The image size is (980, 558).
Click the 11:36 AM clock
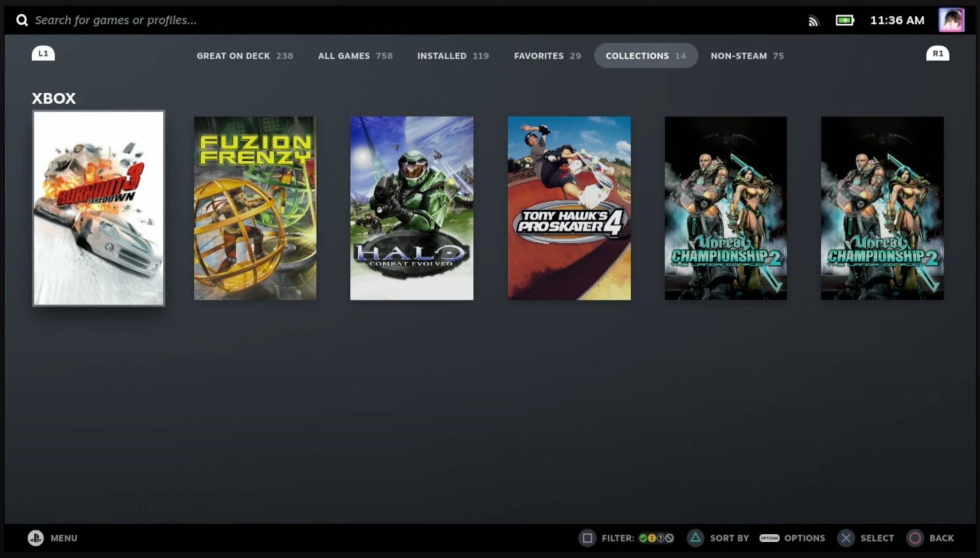pos(897,20)
